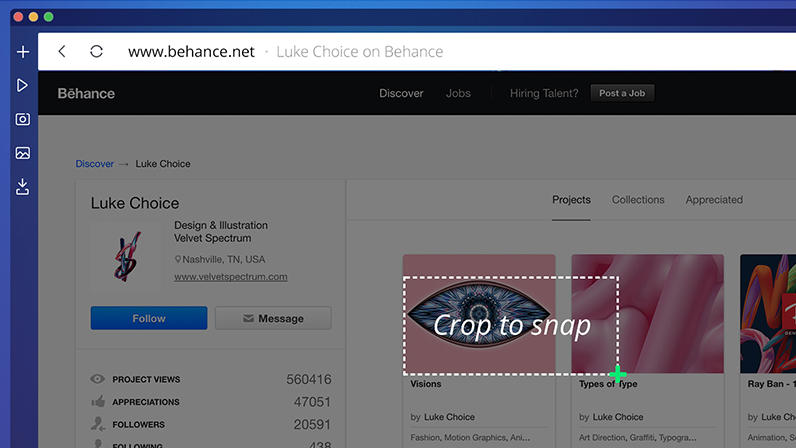796x448 pixels.
Task: Click the Message button
Action: coord(273,318)
